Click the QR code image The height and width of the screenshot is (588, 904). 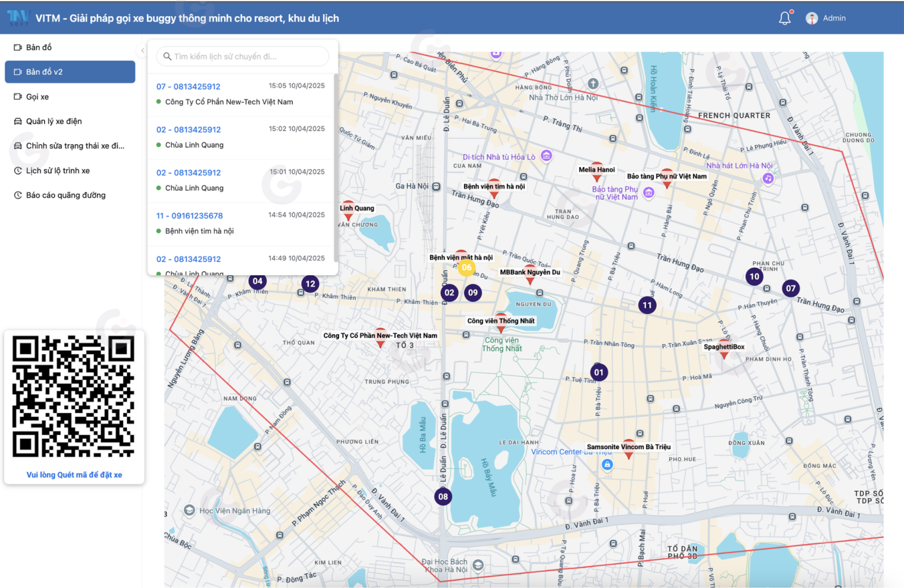[x=73, y=396]
